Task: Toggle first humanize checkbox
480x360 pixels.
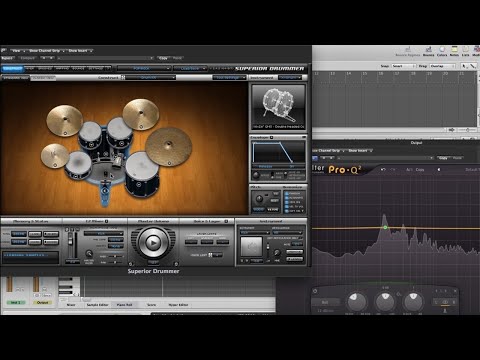Action: [287, 193]
